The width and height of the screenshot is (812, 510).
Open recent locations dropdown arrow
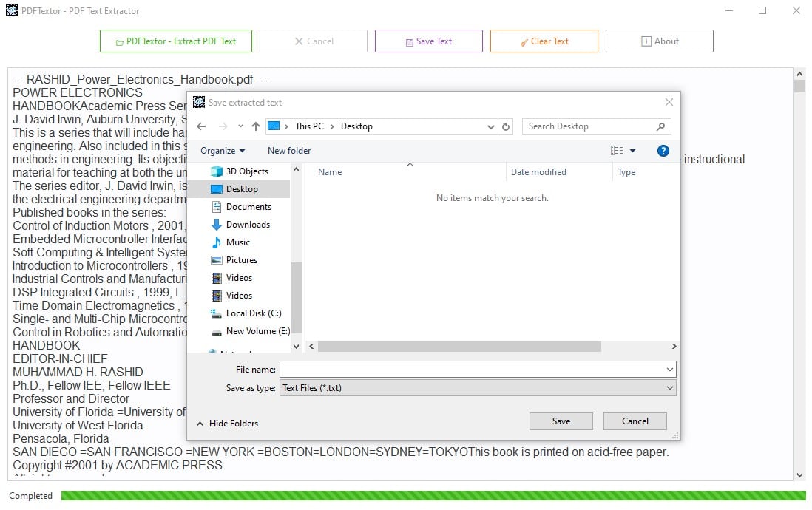(240, 126)
